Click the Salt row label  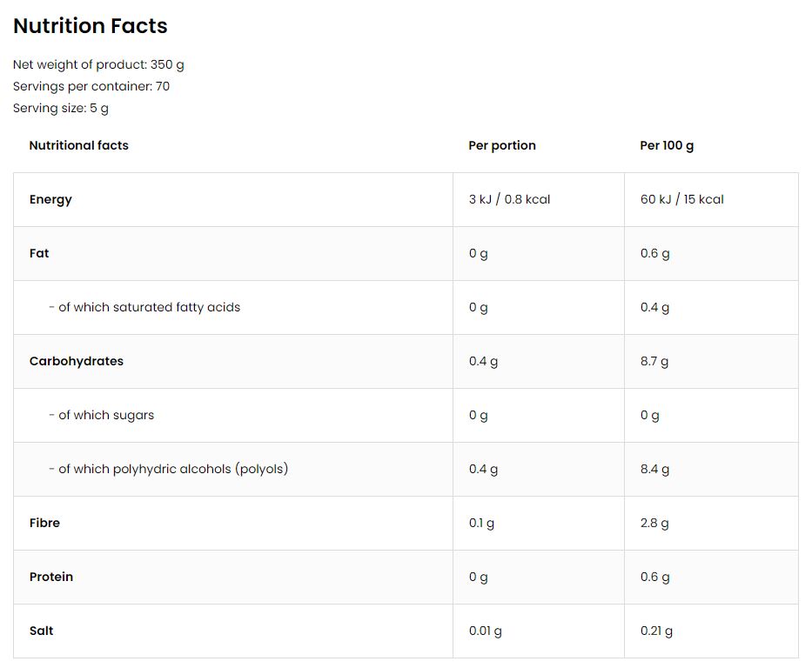(x=41, y=631)
